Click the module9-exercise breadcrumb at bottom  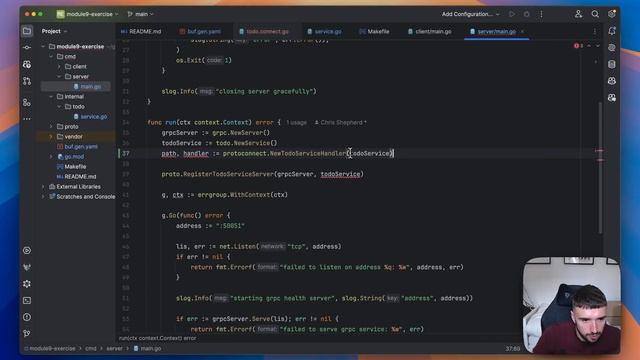pos(50,349)
